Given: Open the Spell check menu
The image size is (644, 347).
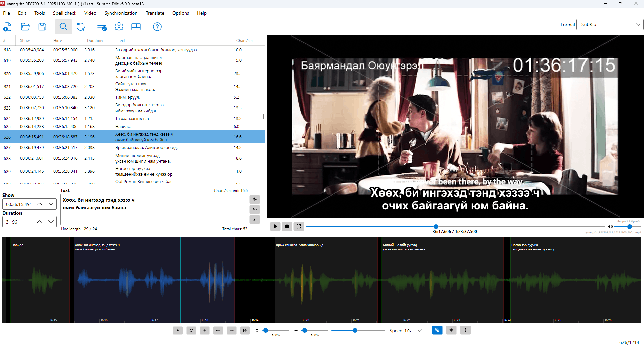Looking at the screenshot, I should [x=65, y=13].
